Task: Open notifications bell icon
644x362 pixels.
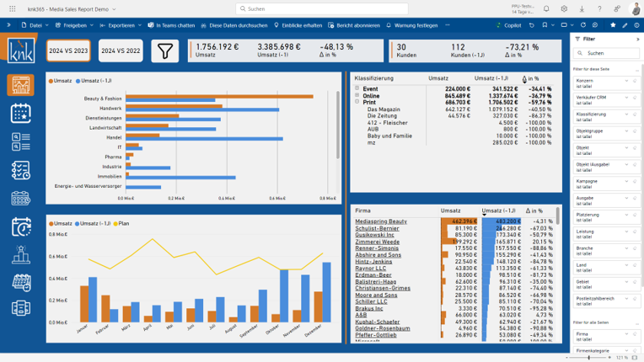Action: click(546, 8)
